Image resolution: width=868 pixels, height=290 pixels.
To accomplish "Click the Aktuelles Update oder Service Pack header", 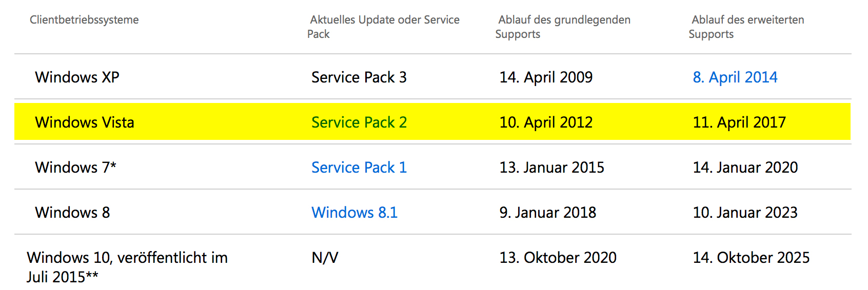I will (384, 27).
